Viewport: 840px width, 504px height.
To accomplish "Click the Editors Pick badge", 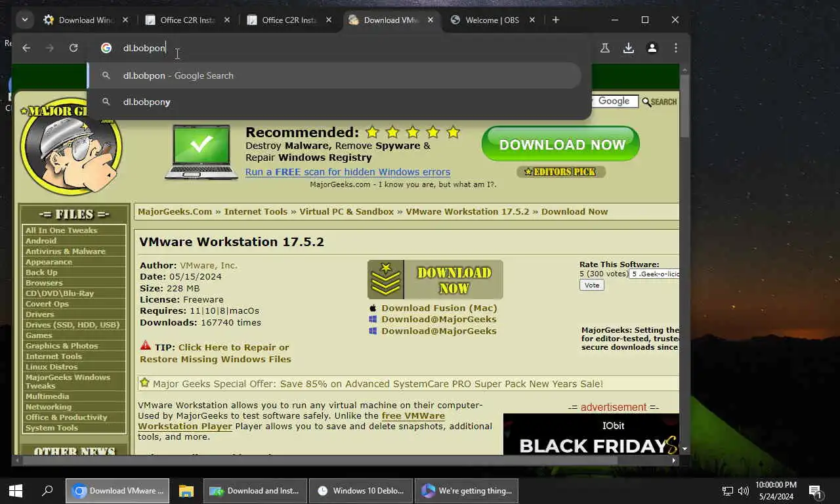I will 561,172.
